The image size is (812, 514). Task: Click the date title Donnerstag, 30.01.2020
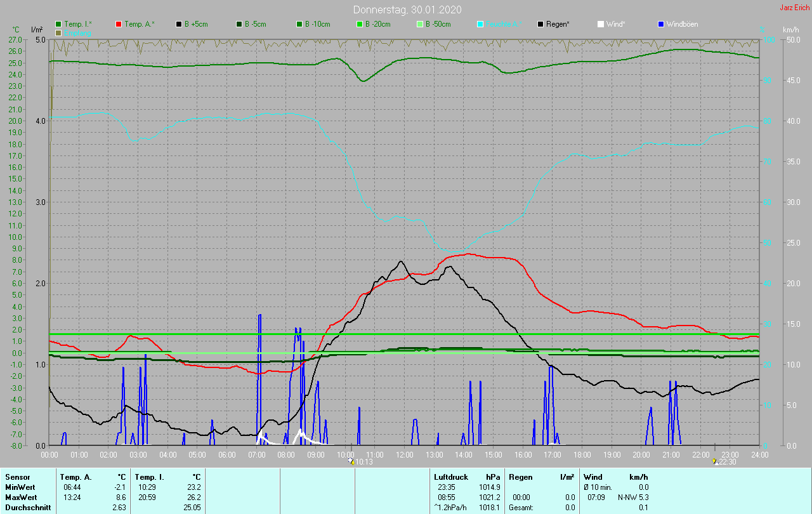[407, 10]
